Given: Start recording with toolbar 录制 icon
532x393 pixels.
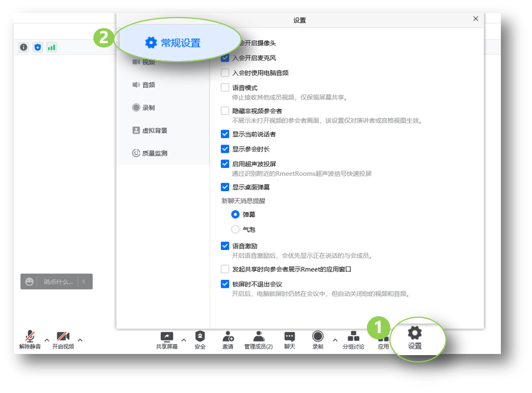Looking at the screenshot, I should [318, 337].
